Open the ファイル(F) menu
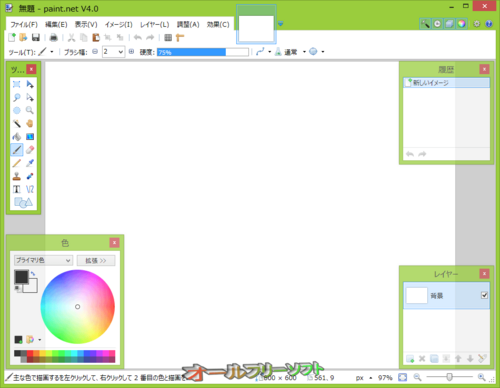The height and width of the screenshot is (388, 500). [x=24, y=24]
